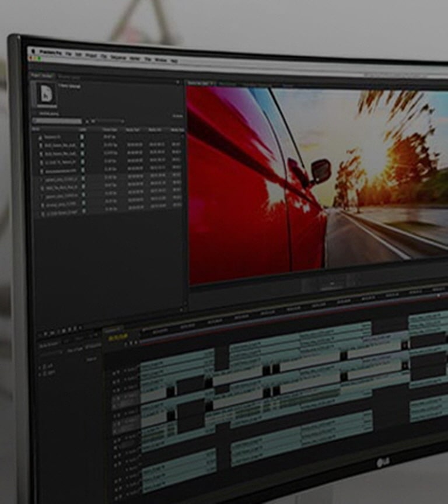This screenshot has height=504, width=448.
Task: Sort by the Frame Rate column header
Action: click(110, 129)
